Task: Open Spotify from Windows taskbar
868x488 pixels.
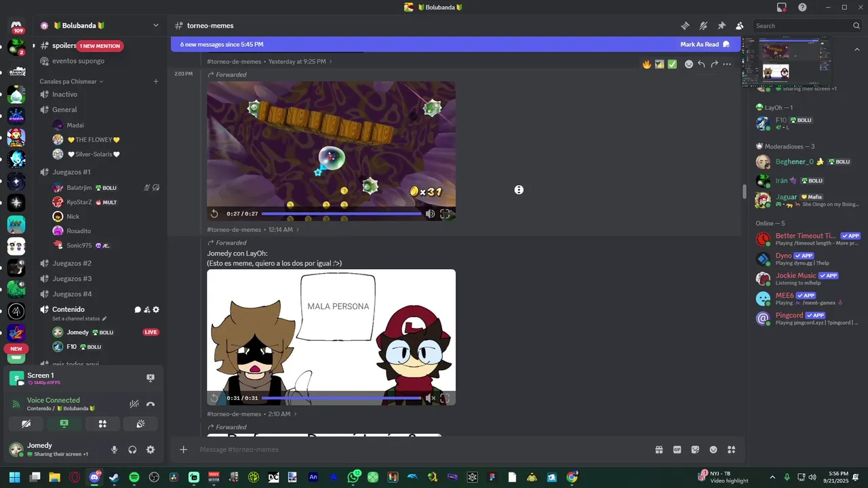Action: pyautogui.click(x=134, y=477)
